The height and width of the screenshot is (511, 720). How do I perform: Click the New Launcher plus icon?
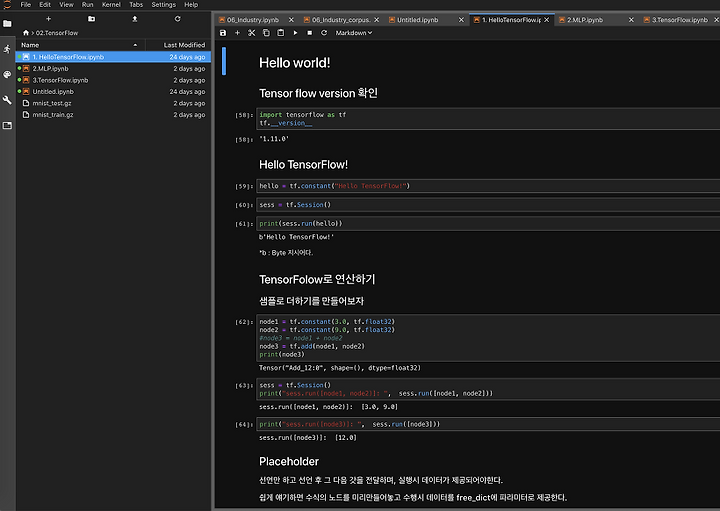48,19
